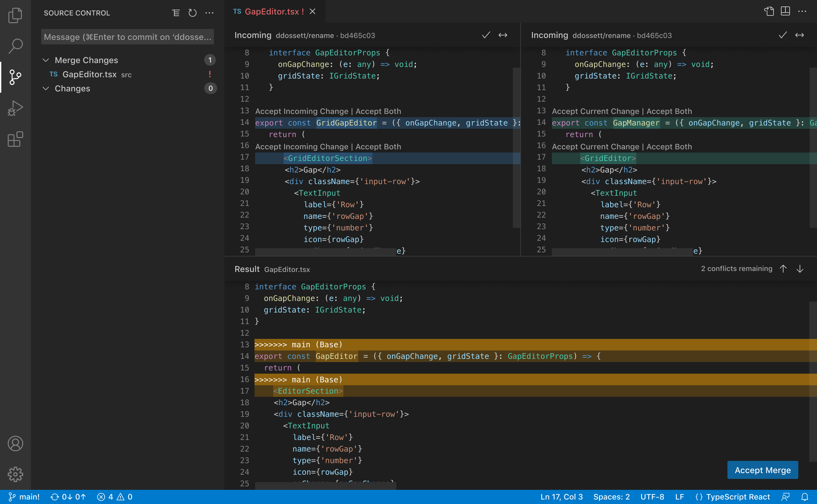Collapse the Merge Changes section
817x504 pixels.
[46, 60]
